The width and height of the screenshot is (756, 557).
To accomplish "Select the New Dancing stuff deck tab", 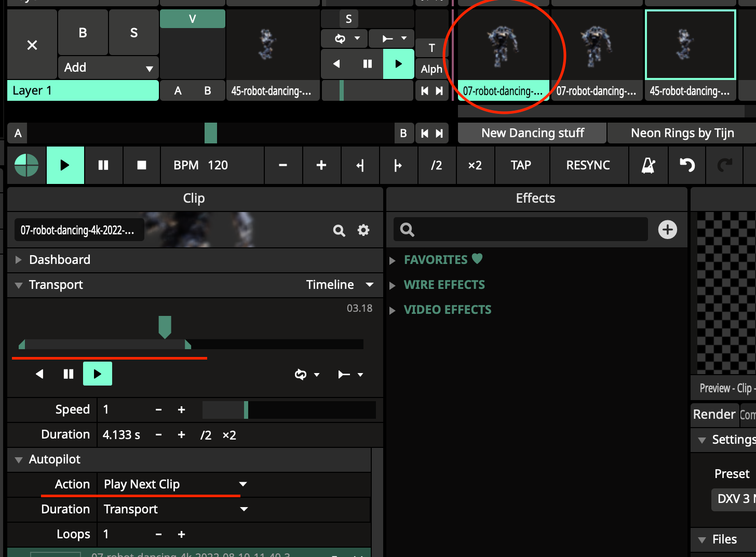I will 532,133.
